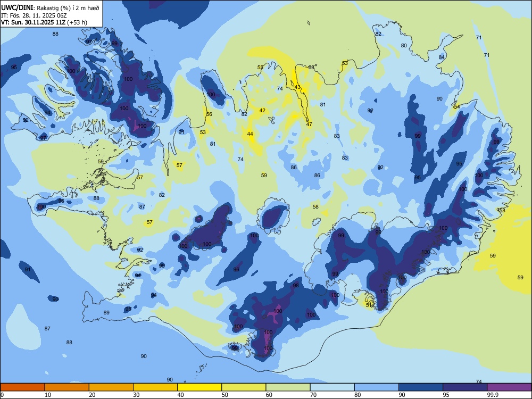Viewport: 532px width, 399px height.
Task: Click the 'IT: Fös. 28. 11. 2025 06Z' line
Action: coord(34,15)
